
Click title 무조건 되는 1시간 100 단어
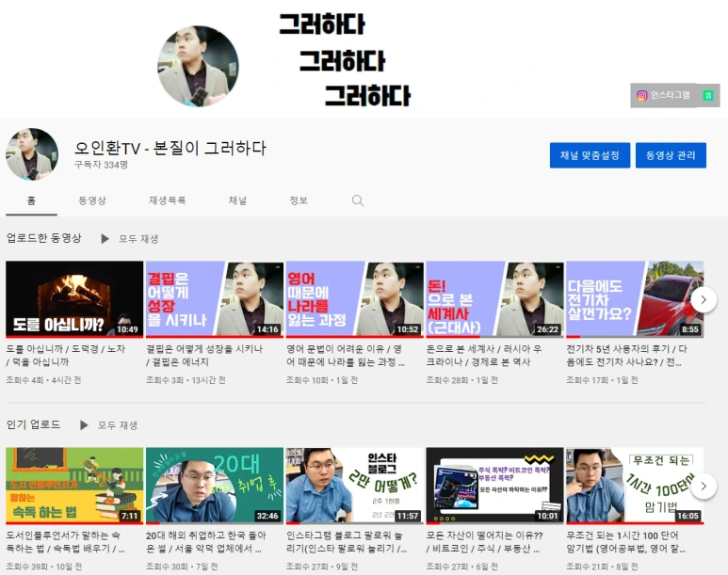pos(625,541)
